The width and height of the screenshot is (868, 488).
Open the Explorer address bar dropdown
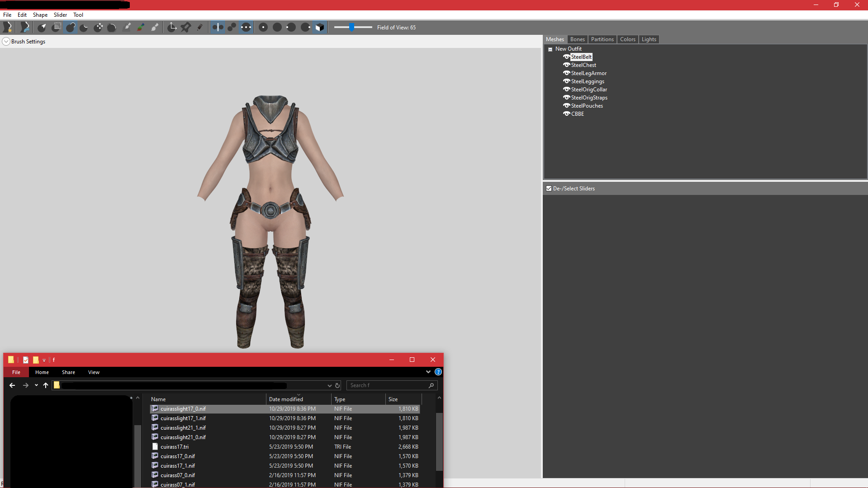coord(329,386)
